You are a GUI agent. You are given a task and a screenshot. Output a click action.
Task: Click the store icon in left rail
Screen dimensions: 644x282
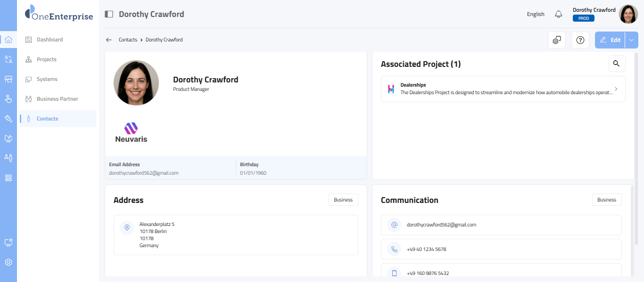click(x=8, y=79)
